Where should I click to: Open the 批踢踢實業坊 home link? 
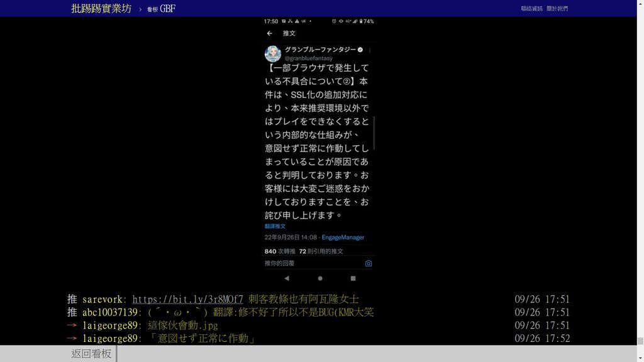point(101,9)
